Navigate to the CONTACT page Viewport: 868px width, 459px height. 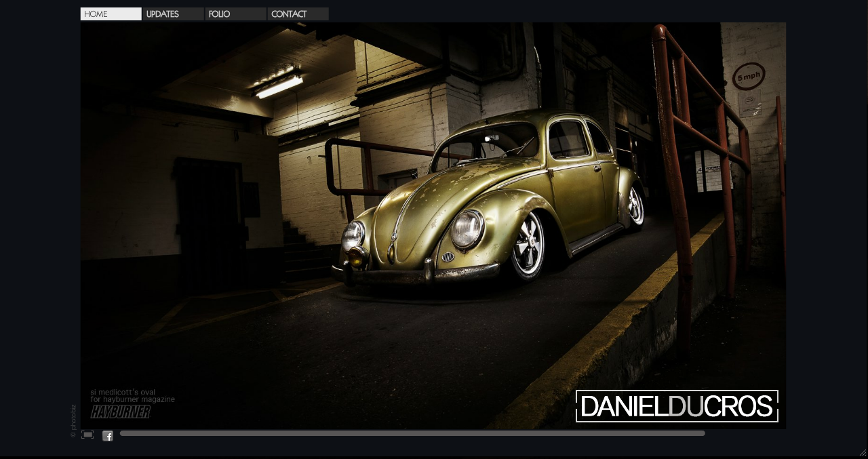click(298, 14)
